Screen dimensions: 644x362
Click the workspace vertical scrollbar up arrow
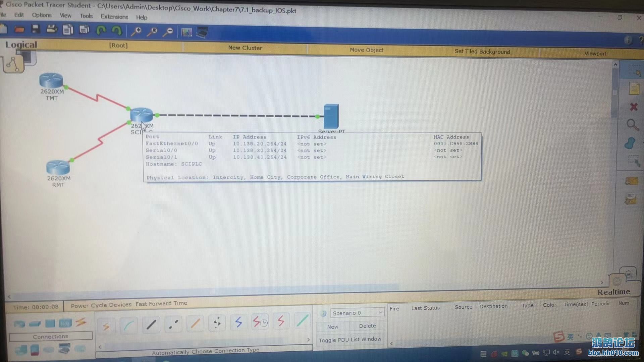coord(615,64)
